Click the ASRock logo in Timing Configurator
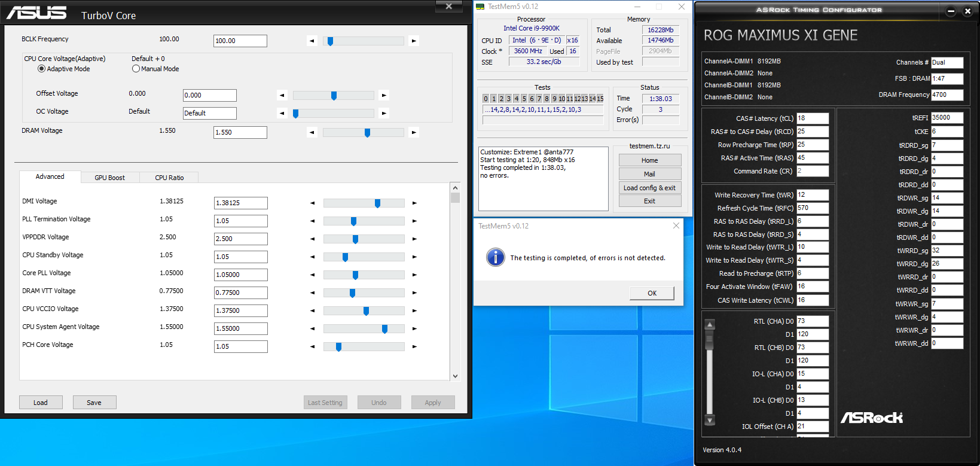 (872, 418)
